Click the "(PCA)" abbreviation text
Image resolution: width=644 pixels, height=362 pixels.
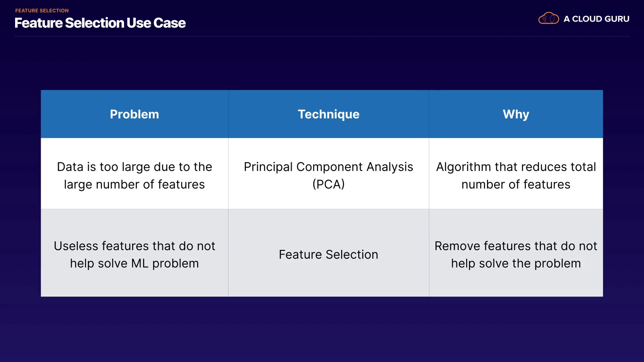click(328, 184)
